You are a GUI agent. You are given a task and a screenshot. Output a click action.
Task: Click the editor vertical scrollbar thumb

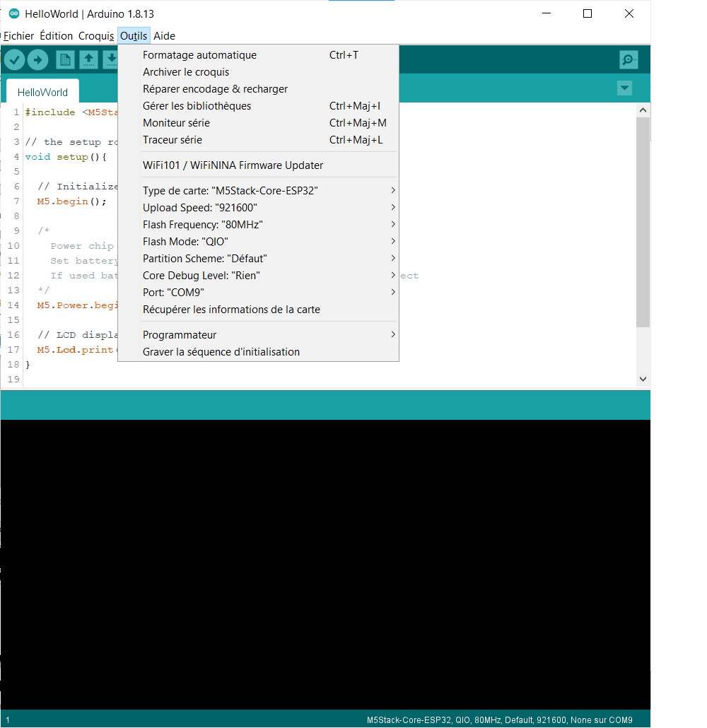click(643, 222)
